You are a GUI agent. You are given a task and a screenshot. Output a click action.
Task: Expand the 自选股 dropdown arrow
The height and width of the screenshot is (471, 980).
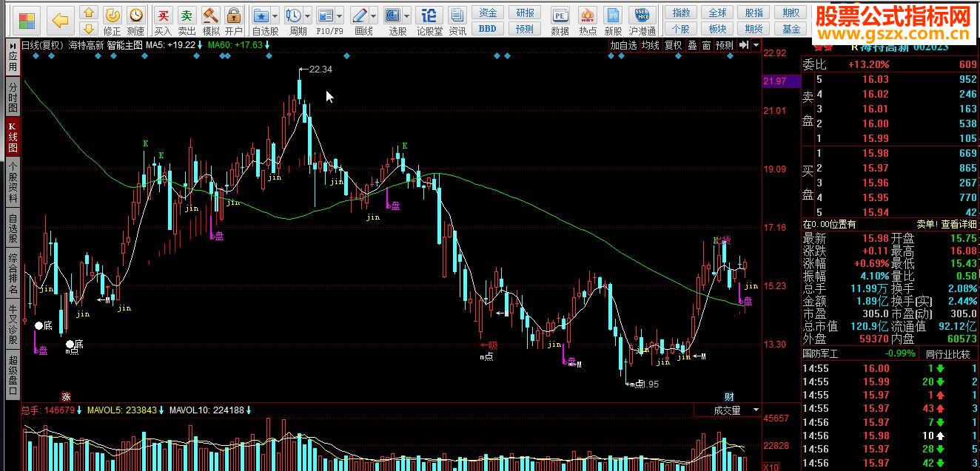coord(275,16)
